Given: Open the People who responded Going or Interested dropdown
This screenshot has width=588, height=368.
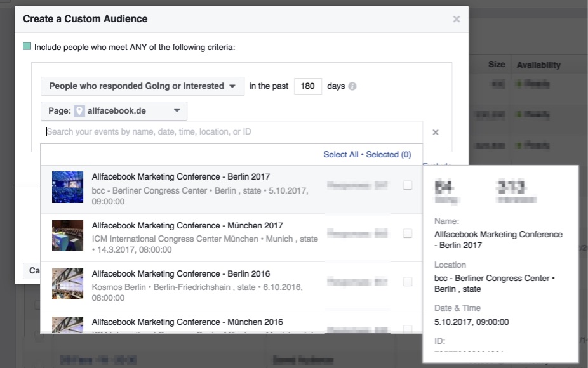Looking at the screenshot, I should pos(142,86).
